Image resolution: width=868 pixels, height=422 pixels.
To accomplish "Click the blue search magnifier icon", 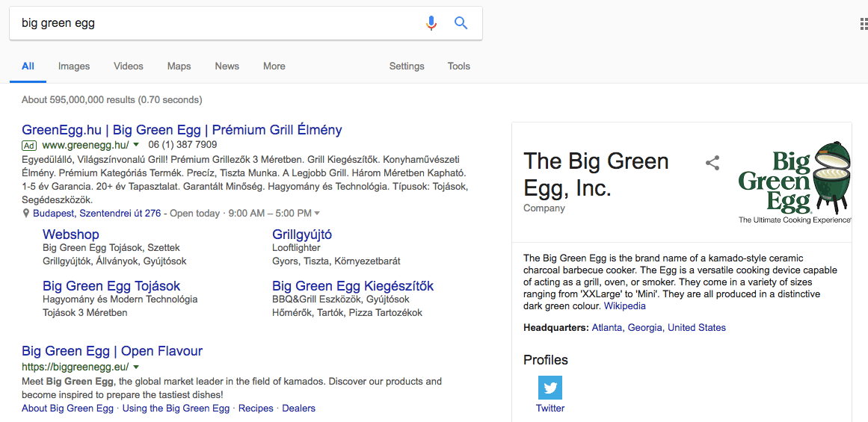I will pyautogui.click(x=461, y=22).
